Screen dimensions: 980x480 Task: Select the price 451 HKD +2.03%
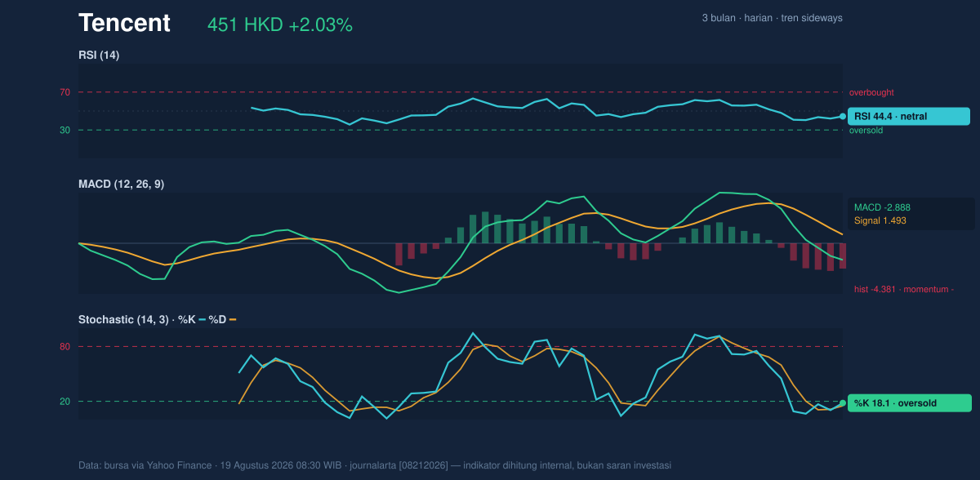click(x=280, y=25)
